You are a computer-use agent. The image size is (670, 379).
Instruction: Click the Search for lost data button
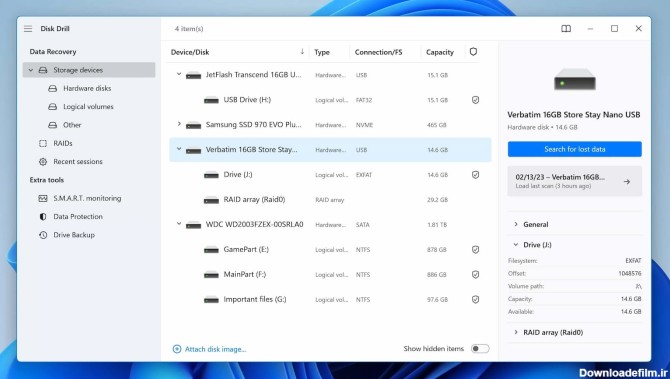(x=575, y=149)
